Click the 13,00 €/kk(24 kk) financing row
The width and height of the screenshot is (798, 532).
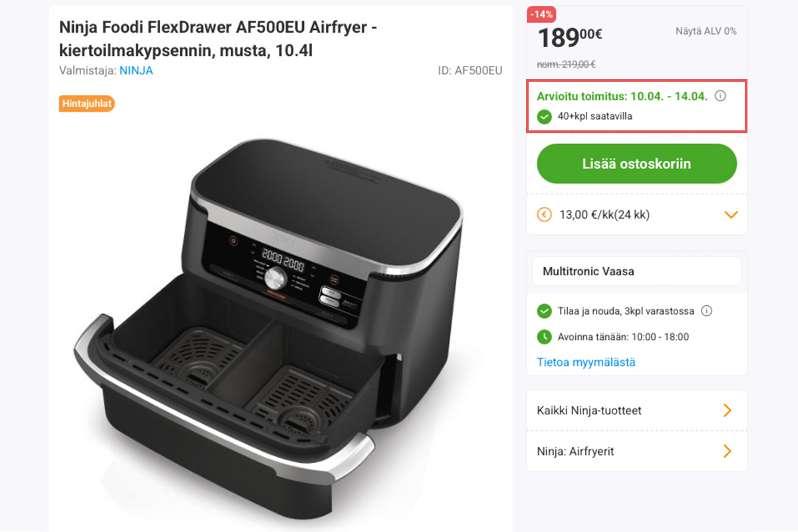point(637,215)
